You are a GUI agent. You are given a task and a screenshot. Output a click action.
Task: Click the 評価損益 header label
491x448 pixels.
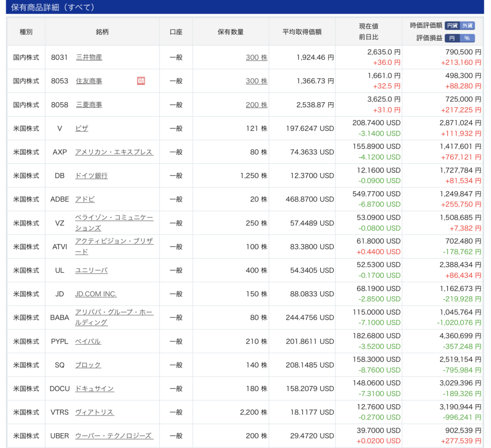(429, 38)
